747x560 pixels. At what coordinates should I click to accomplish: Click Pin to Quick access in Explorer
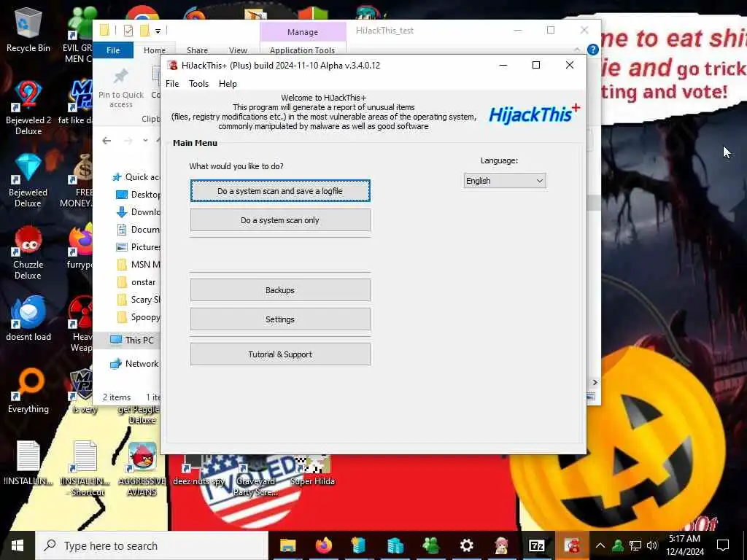(121, 89)
